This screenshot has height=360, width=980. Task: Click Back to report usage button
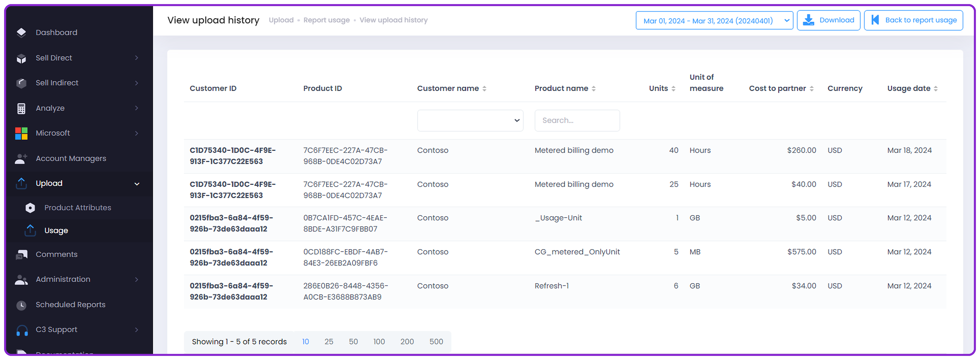(913, 21)
